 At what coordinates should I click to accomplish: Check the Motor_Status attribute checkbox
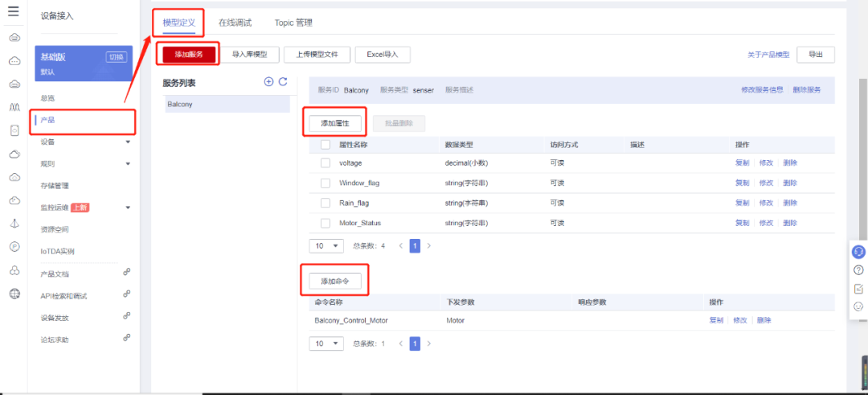coord(325,223)
